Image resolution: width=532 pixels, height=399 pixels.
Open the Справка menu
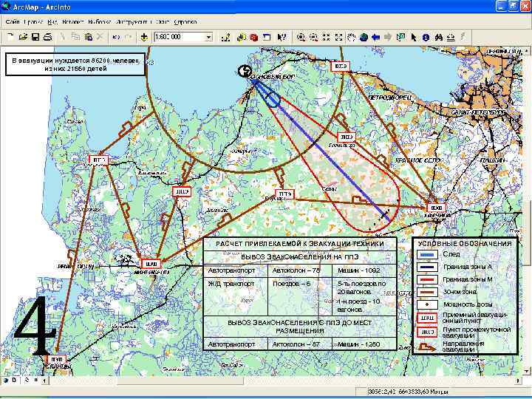pos(185,22)
